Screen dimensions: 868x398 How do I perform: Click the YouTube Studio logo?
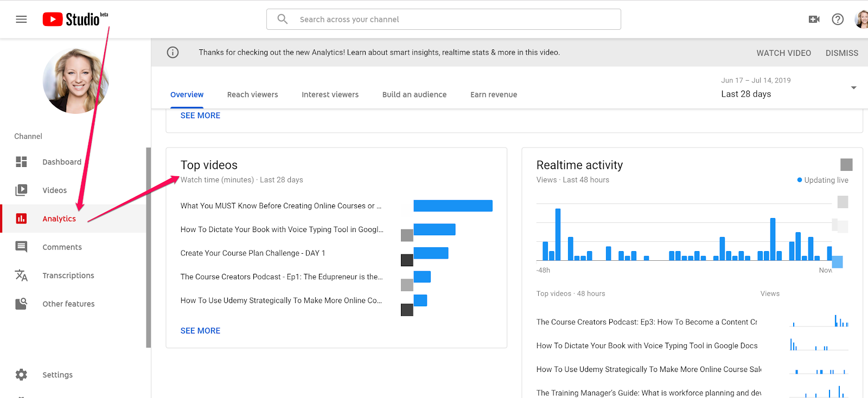75,20
